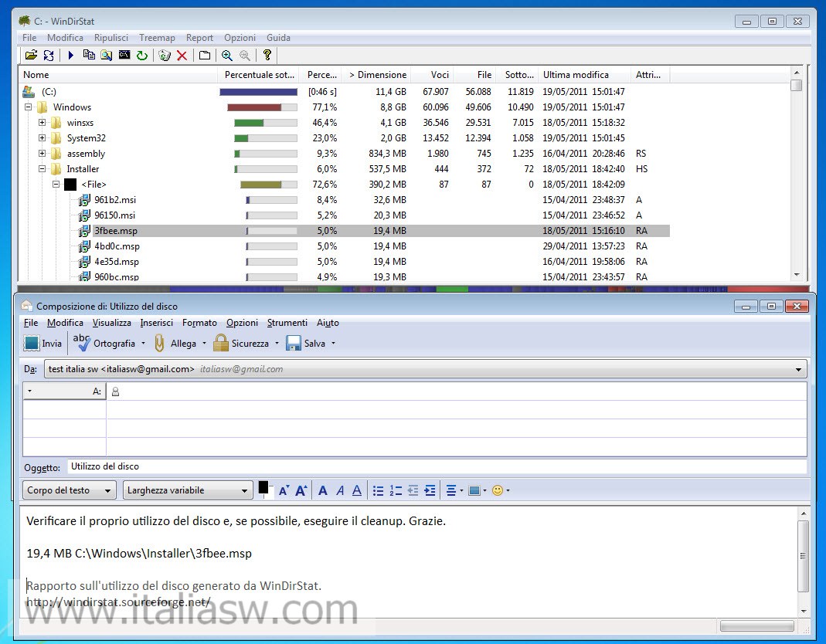The width and height of the screenshot is (826, 644).
Task: Open the smiley emoticon picker
Action: [501, 491]
